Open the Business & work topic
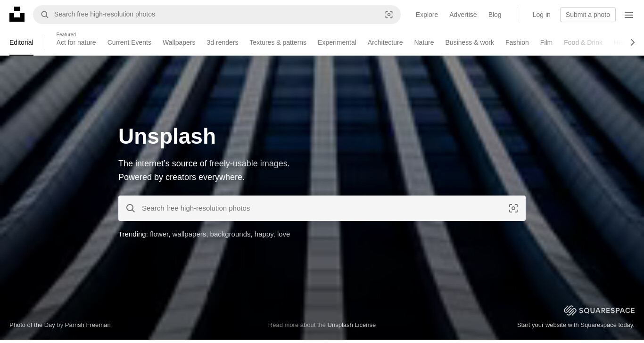Screen dimensions: 644x343 coord(470,42)
